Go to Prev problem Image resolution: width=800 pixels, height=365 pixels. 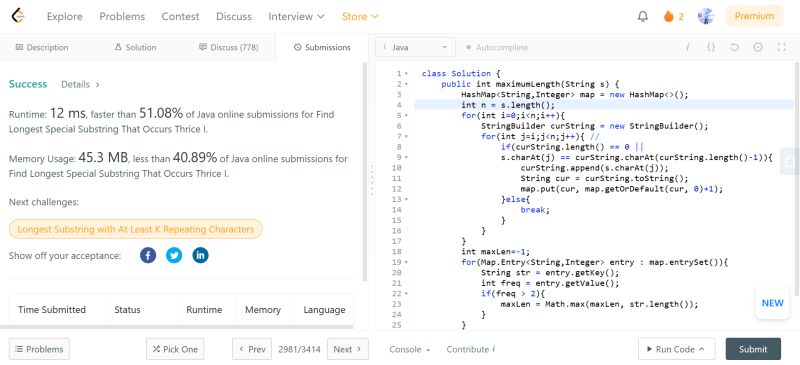[252, 349]
